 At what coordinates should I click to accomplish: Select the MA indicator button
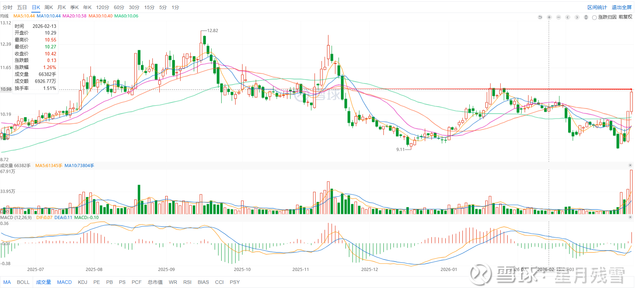[7, 282]
